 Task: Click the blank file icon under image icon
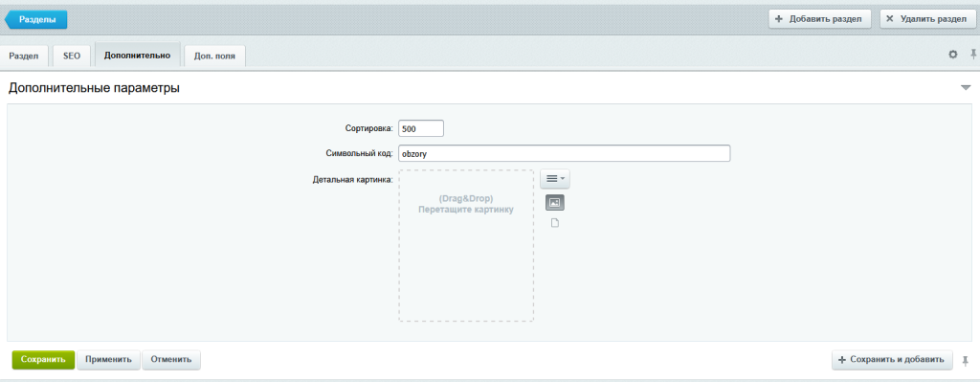(555, 223)
